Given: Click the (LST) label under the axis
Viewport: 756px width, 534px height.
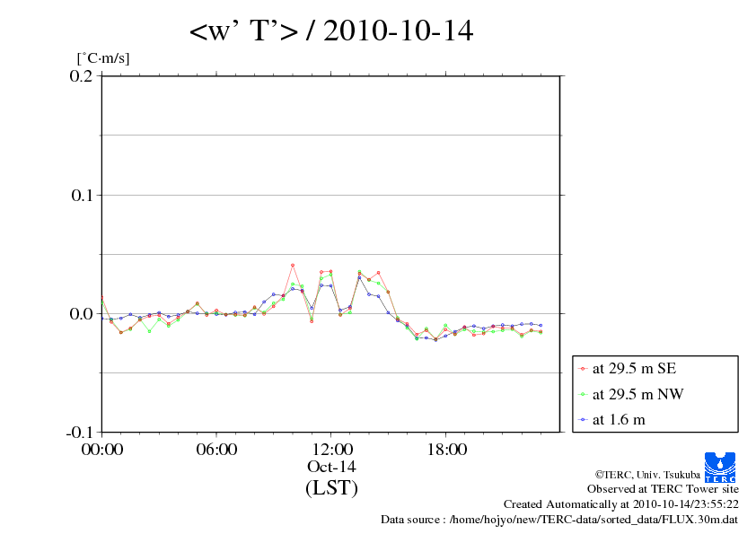Looking at the screenshot, I should 331,489.
